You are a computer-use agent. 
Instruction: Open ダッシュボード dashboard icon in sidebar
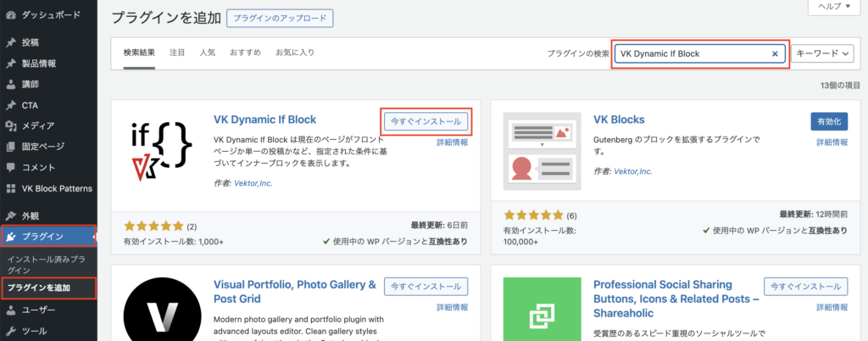tap(10, 15)
